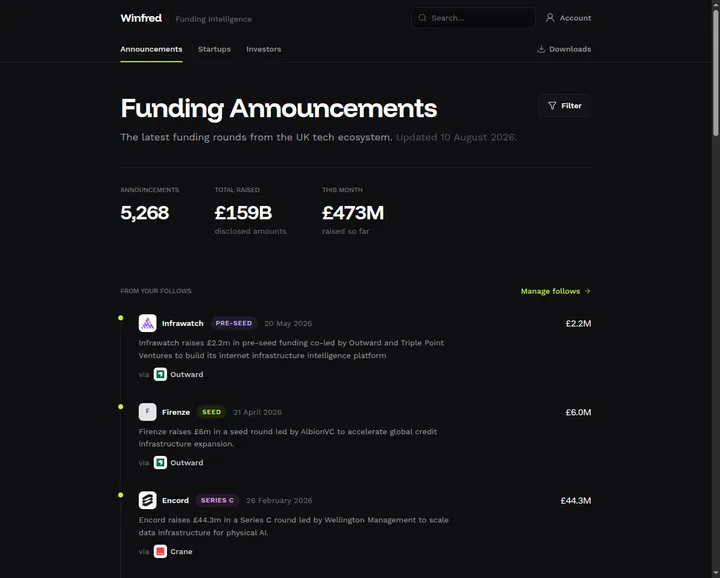Click the Downloads arrow icon
This screenshot has height=578, width=720.
tap(541, 49)
